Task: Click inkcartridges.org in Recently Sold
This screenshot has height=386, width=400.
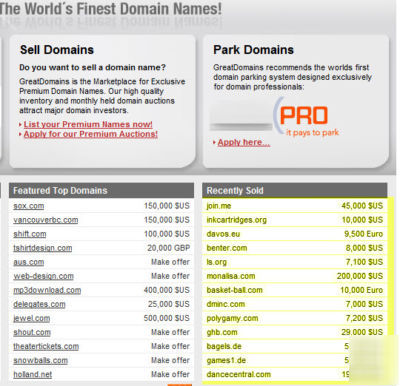Action: click(236, 220)
